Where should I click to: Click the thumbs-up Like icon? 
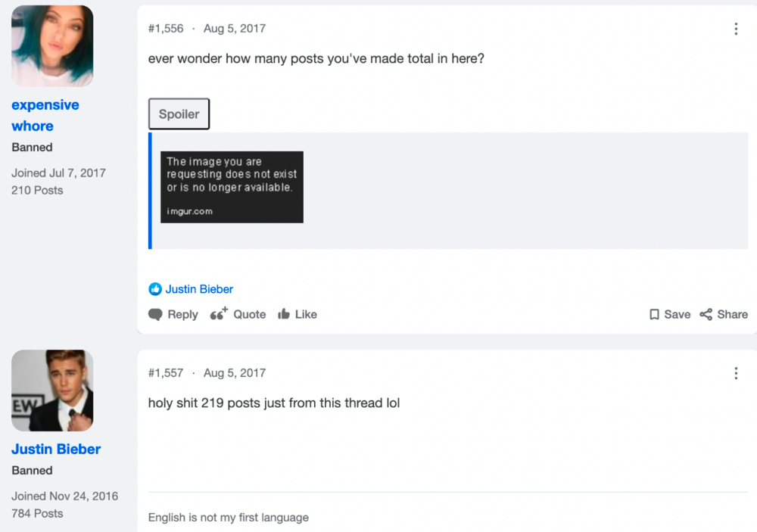284,314
